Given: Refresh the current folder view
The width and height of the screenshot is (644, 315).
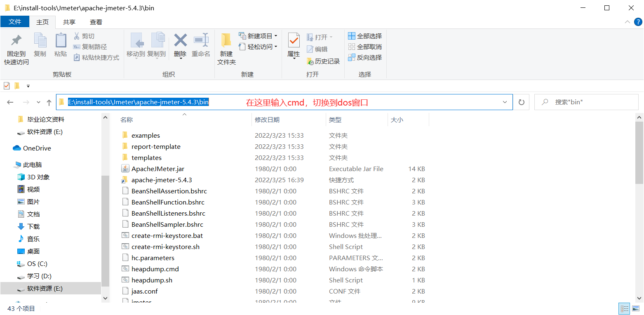Looking at the screenshot, I should pyautogui.click(x=521, y=102).
